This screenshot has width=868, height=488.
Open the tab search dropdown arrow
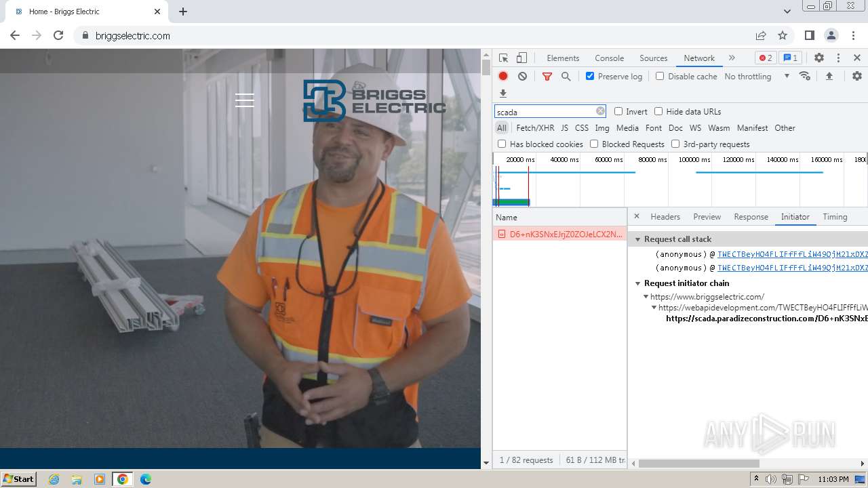point(787,12)
